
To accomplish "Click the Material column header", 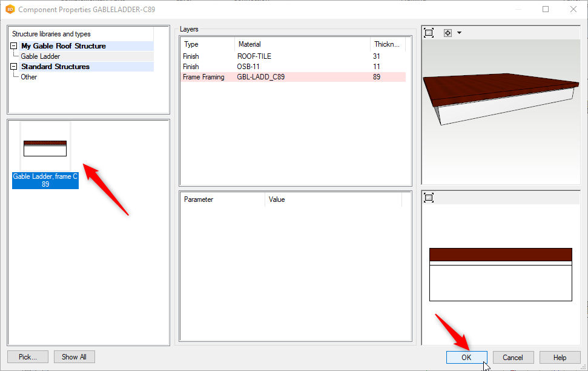I will 302,44.
